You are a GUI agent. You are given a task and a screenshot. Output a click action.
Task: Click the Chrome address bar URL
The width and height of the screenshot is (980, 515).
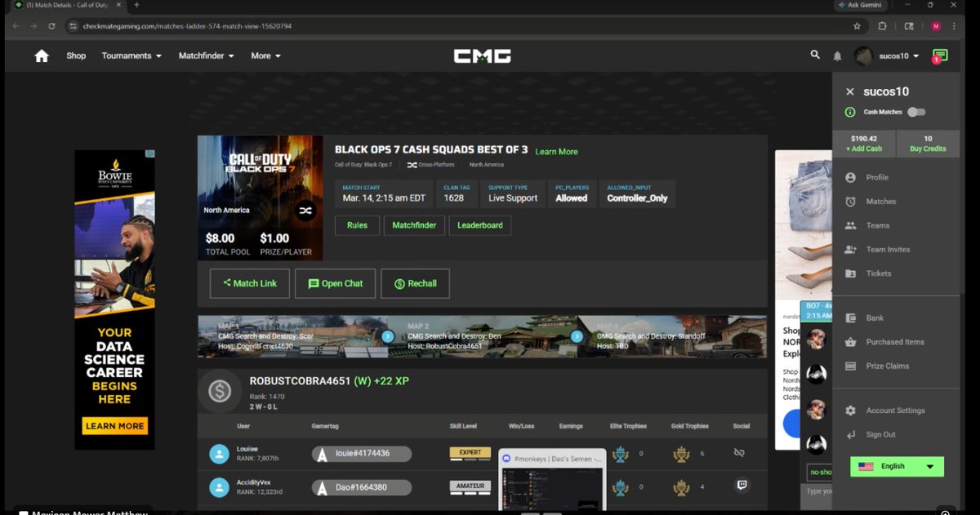(x=187, y=26)
